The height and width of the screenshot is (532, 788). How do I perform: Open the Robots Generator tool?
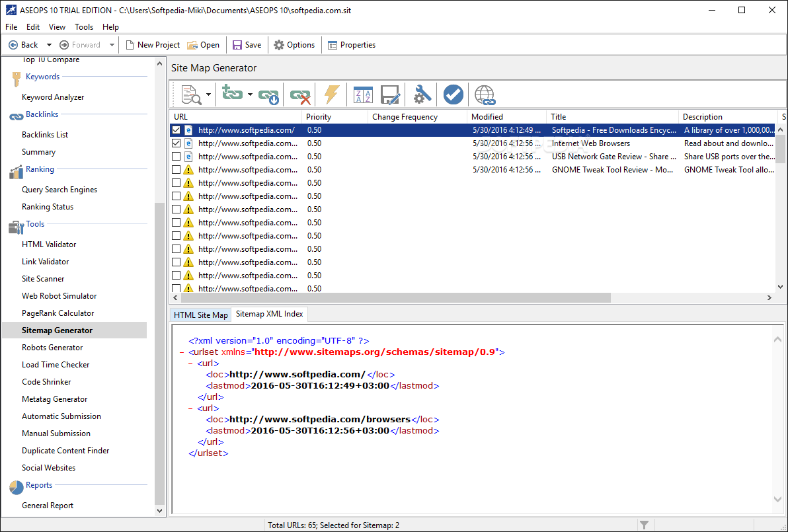tap(52, 347)
